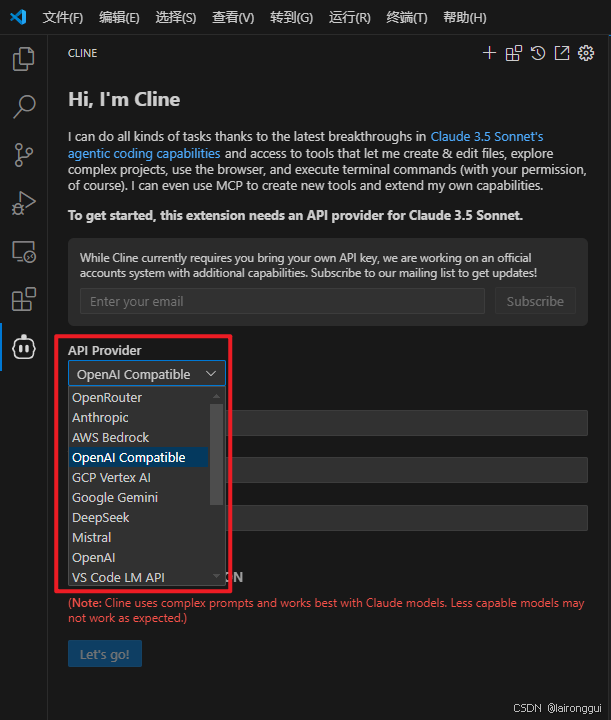Image resolution: width=611 pixels, height=720 pixels.
Task: Choose OpenRouter from provider list
Action: click(138, 397)
